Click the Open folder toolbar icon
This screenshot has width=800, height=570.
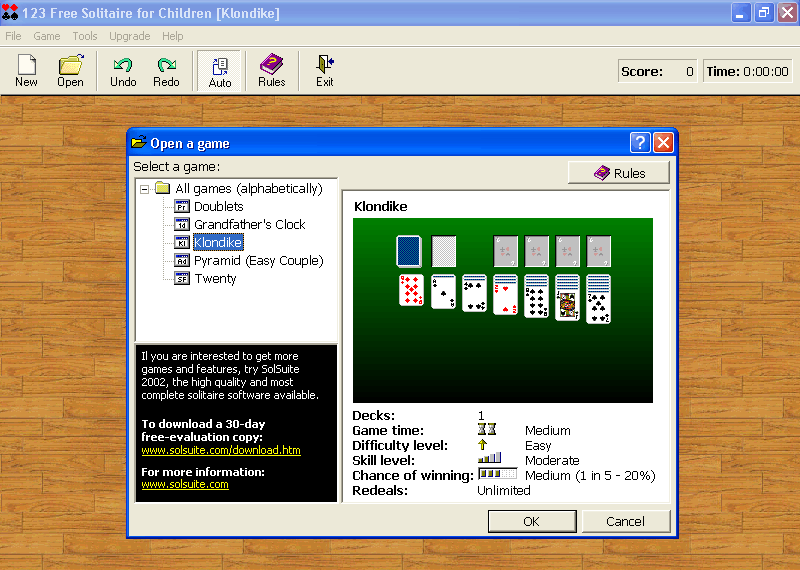click(x=70, y=70)
